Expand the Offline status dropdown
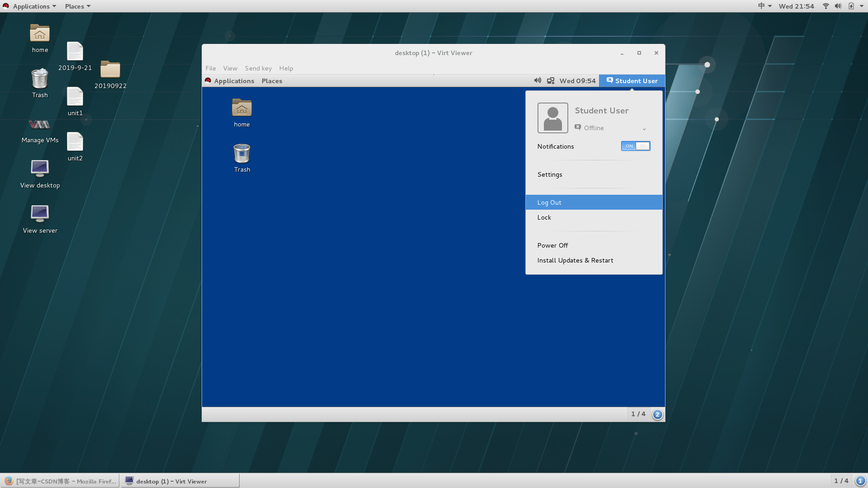This screenshot has height=488, width=868. 644,129
